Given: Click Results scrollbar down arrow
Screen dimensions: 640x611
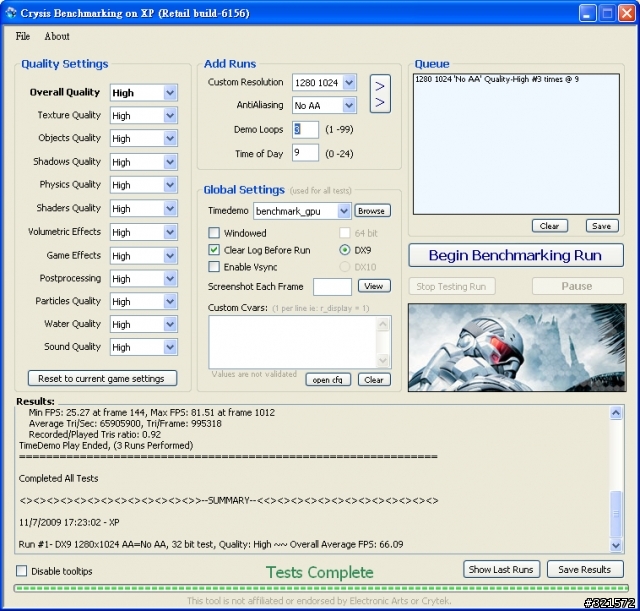Looking at the screenshot, I should (x=616, y=545).
